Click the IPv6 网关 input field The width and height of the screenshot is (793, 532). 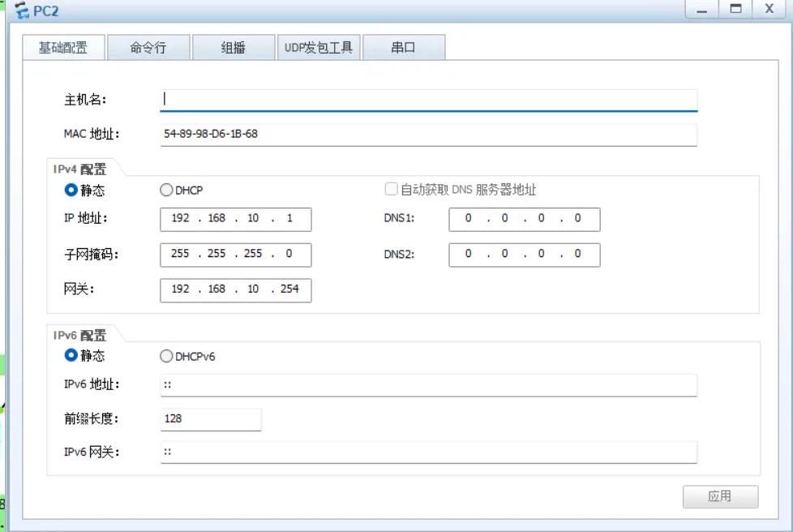[428, 452]
